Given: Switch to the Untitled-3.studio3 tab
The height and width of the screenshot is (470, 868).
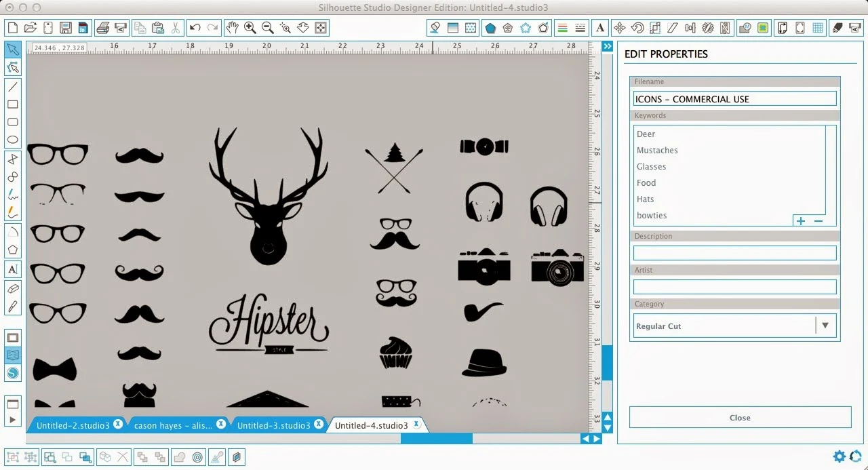Looking at the screenshot, I should coord(273,425).
